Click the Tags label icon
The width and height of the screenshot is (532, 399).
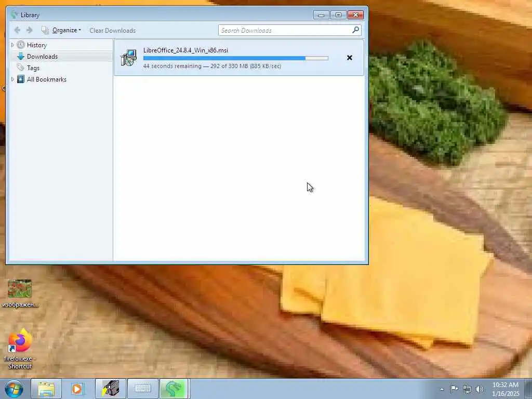coord(21,68)
